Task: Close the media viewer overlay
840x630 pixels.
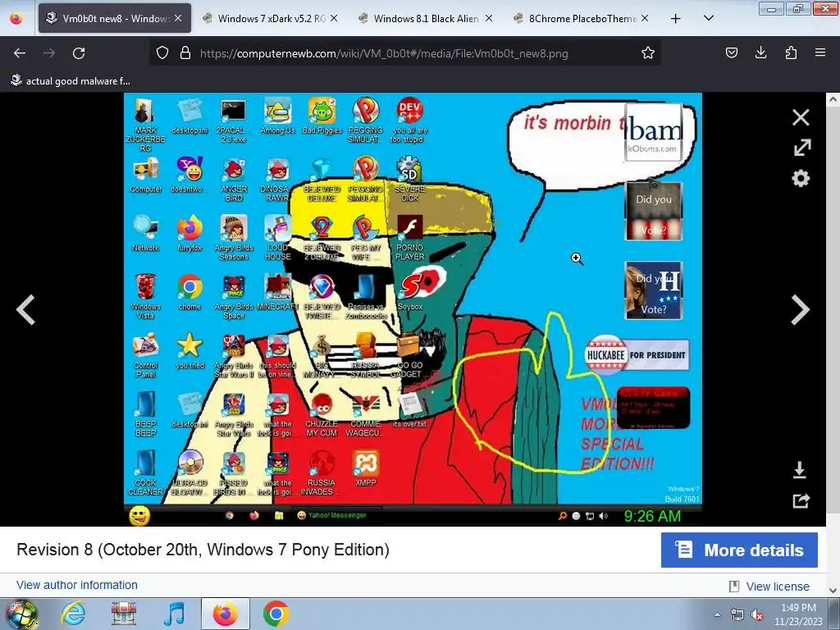Action: coord(801,117)
